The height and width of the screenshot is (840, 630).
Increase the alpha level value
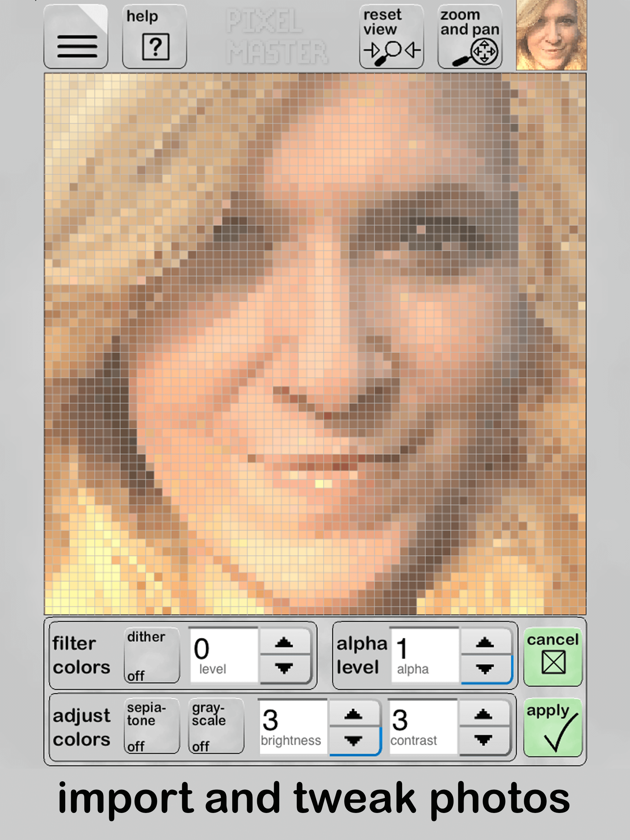485,642
